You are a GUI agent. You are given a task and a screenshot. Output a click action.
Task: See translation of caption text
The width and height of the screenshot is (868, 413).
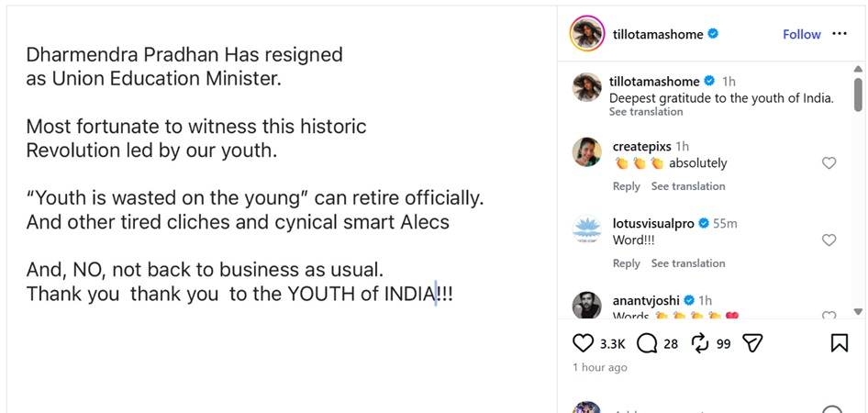pyautogui.click(x=645, y=112)
